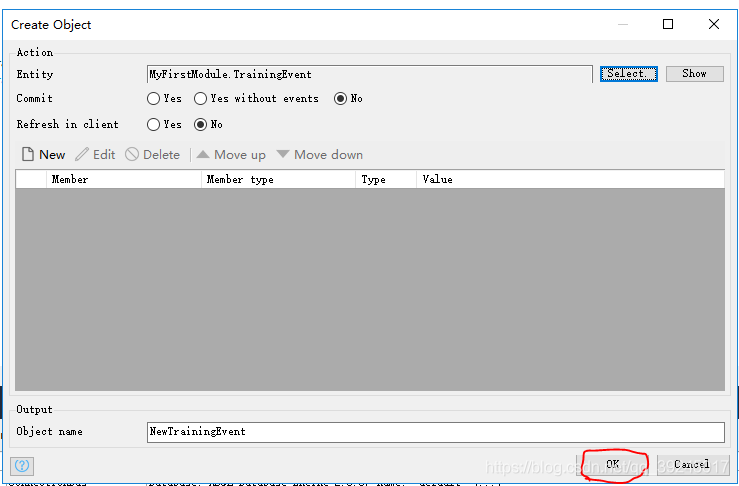Click the Show entity button

(694, 74)
